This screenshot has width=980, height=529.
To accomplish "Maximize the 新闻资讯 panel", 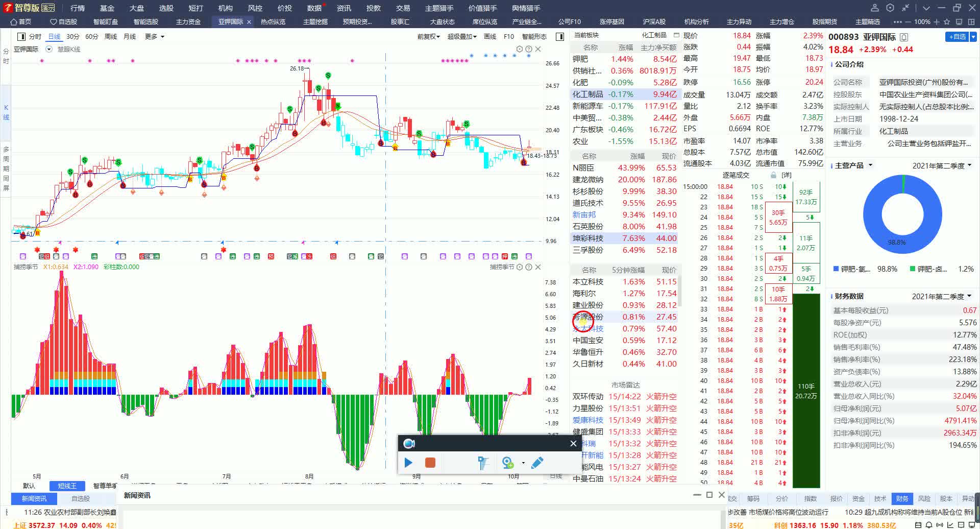I will 709,495.
